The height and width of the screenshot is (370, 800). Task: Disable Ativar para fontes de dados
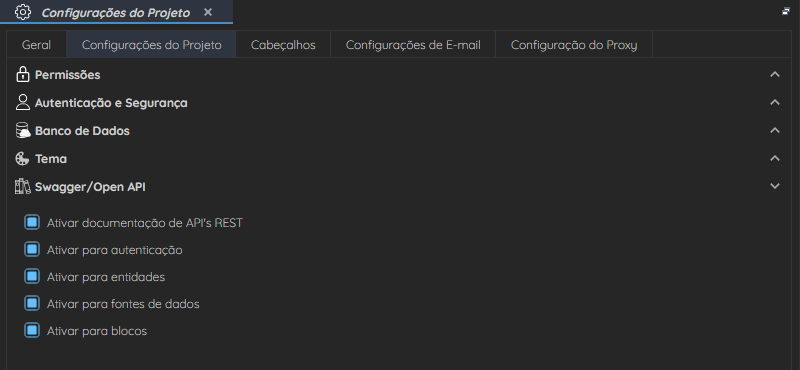click(x=32, y=304)
